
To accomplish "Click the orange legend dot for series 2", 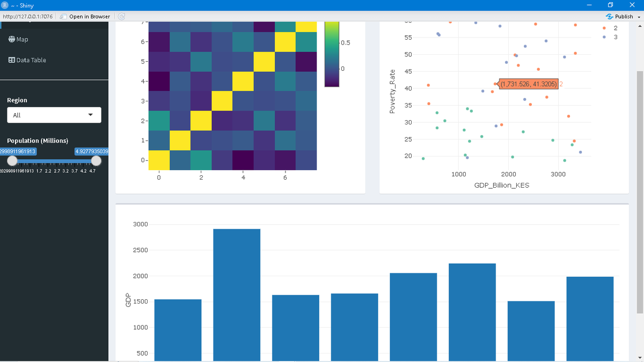I will click(605, 28).
